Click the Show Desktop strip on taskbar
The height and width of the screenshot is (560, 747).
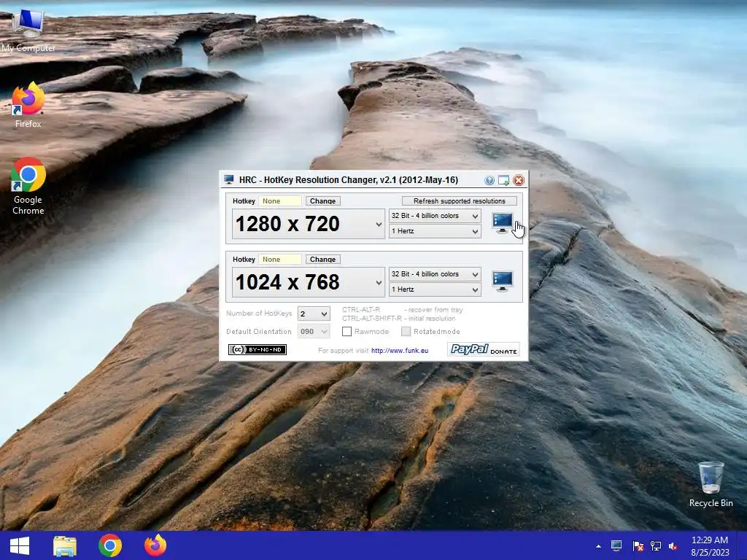(743, 545)
